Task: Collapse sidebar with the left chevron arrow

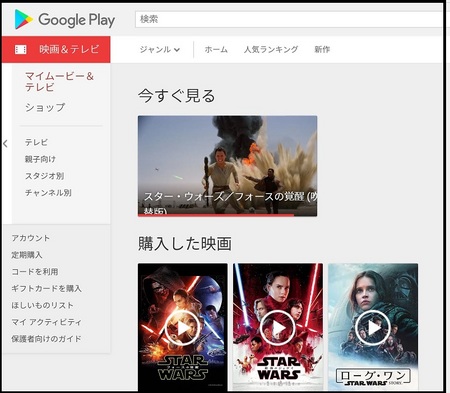Action: 5,144
